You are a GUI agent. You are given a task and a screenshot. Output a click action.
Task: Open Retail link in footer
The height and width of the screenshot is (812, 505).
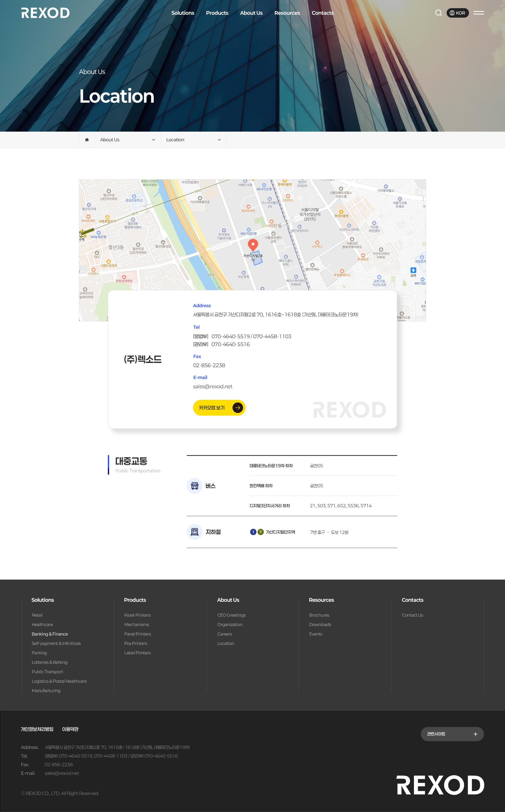[x=37, y=615]
